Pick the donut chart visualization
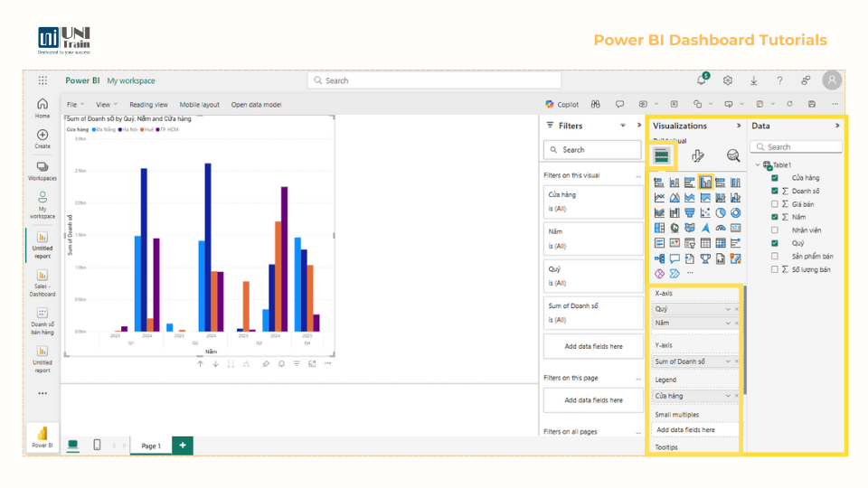This screenshot has width=868, height=488. pyautogui.click(x=735, y=213)
